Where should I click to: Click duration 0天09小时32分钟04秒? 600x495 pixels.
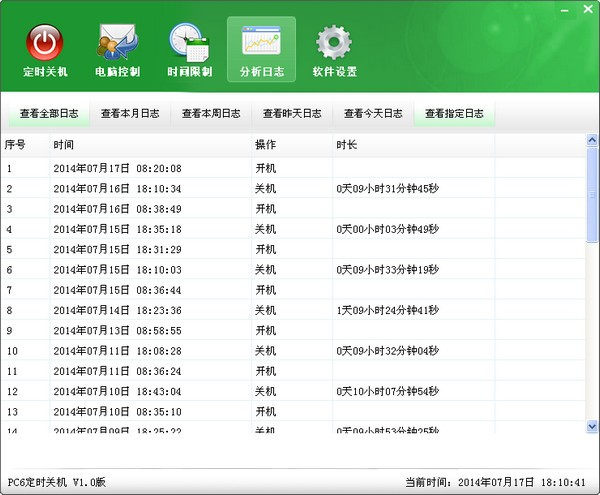coord(388,351)
